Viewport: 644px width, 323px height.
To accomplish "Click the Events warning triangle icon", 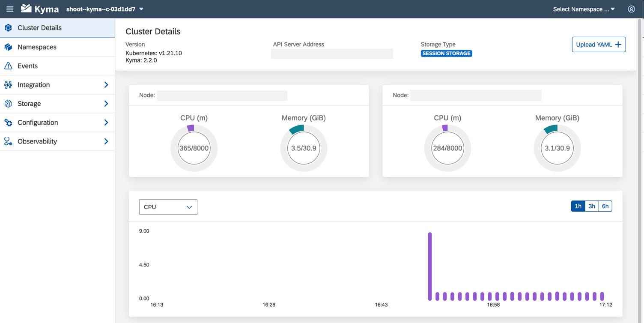I will point(8,66).
